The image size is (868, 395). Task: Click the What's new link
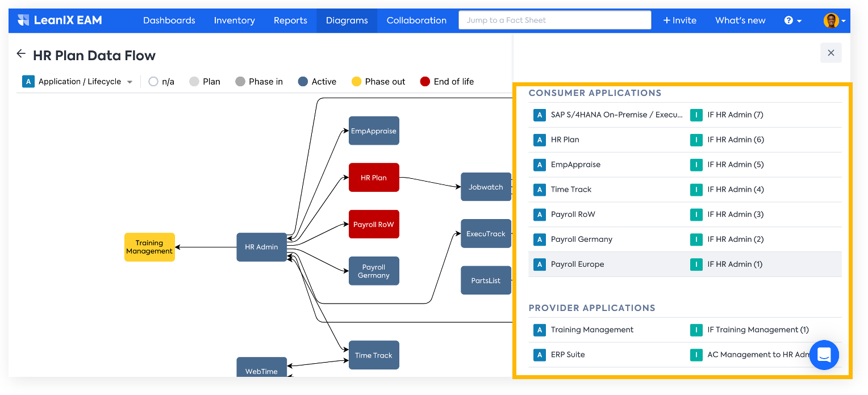point(740,20)
